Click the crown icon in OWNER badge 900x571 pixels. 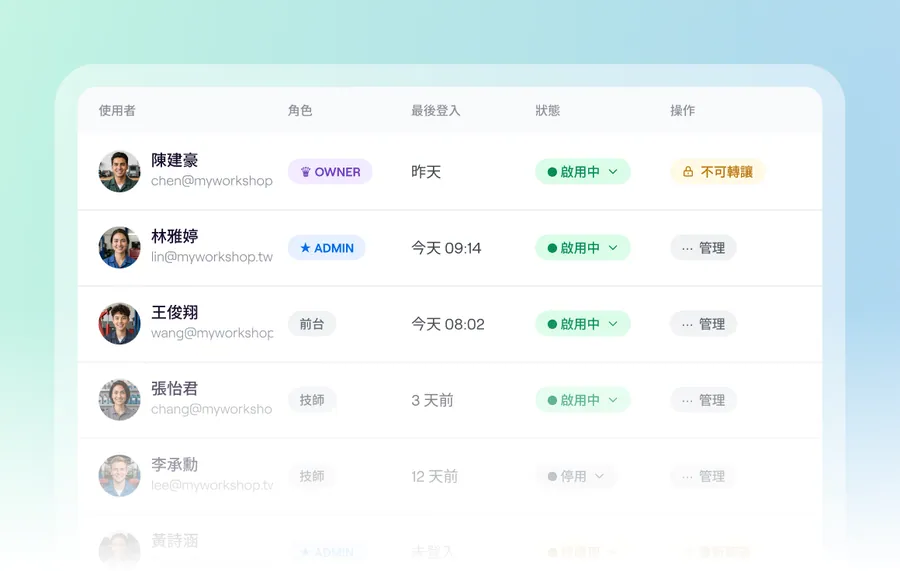point(305,172)
